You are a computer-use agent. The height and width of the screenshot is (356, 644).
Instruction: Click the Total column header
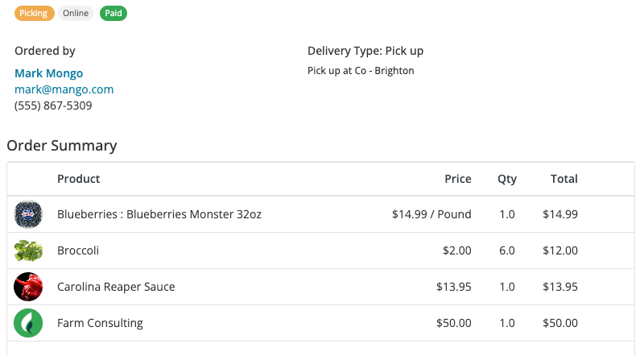coord(563,179)
